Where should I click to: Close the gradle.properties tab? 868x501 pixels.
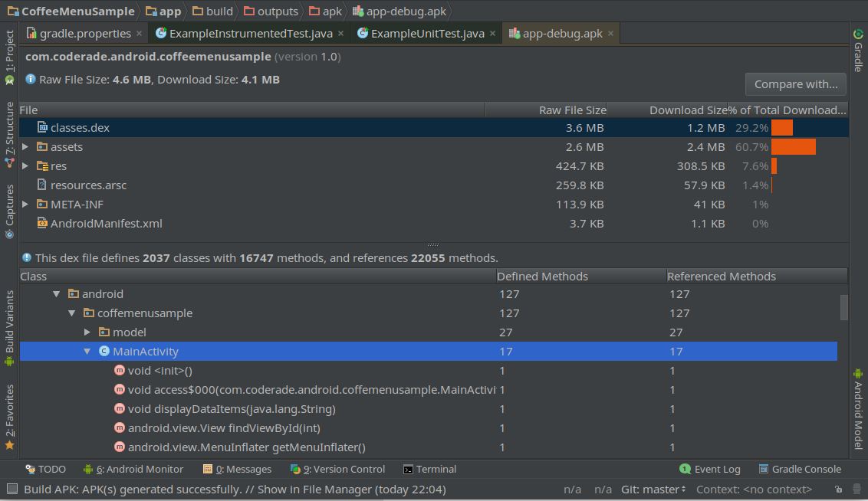click(139, 34)
